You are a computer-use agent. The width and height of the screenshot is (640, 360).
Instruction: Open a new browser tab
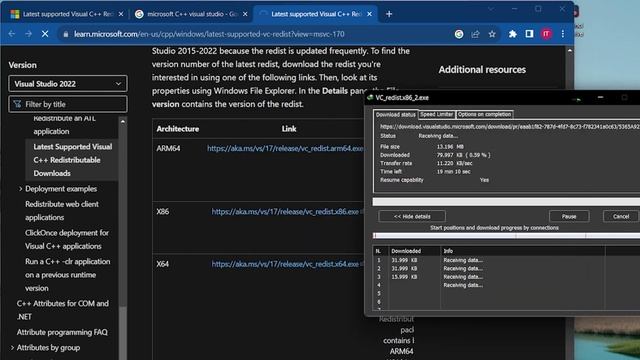(x=389, y=14)
